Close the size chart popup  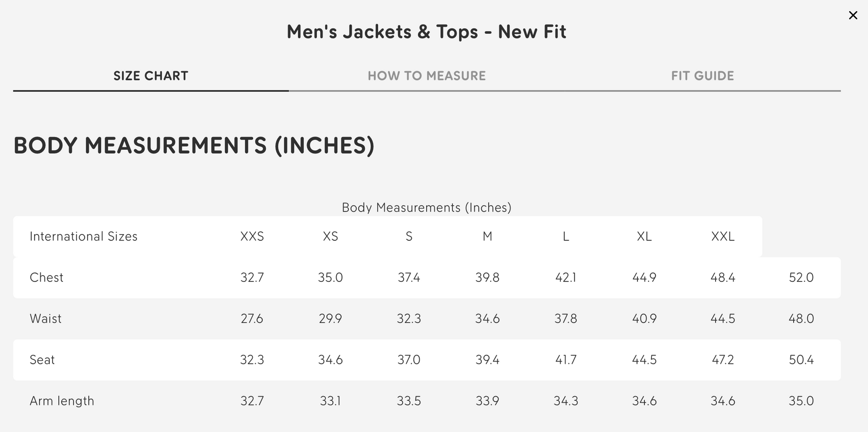(853, 15)
